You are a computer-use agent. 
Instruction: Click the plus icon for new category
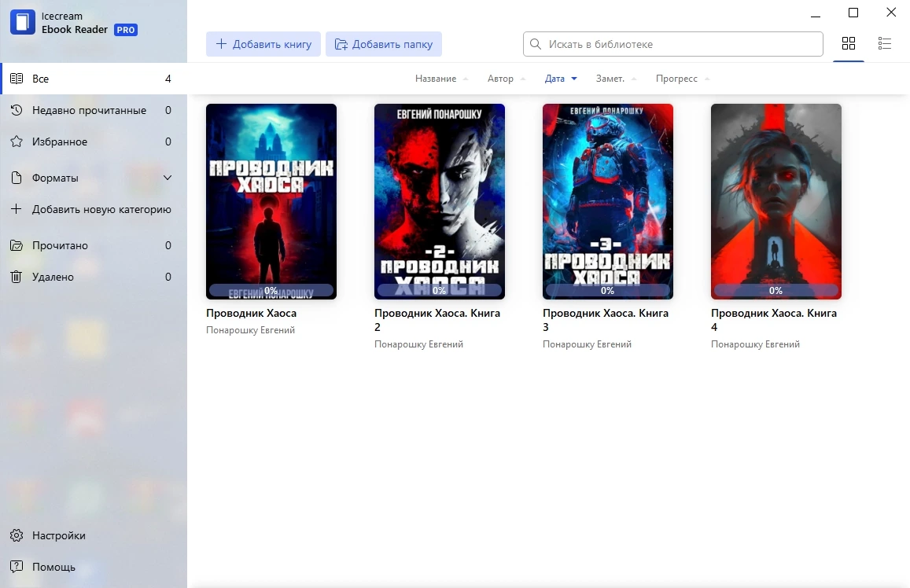tap(17, 209)
